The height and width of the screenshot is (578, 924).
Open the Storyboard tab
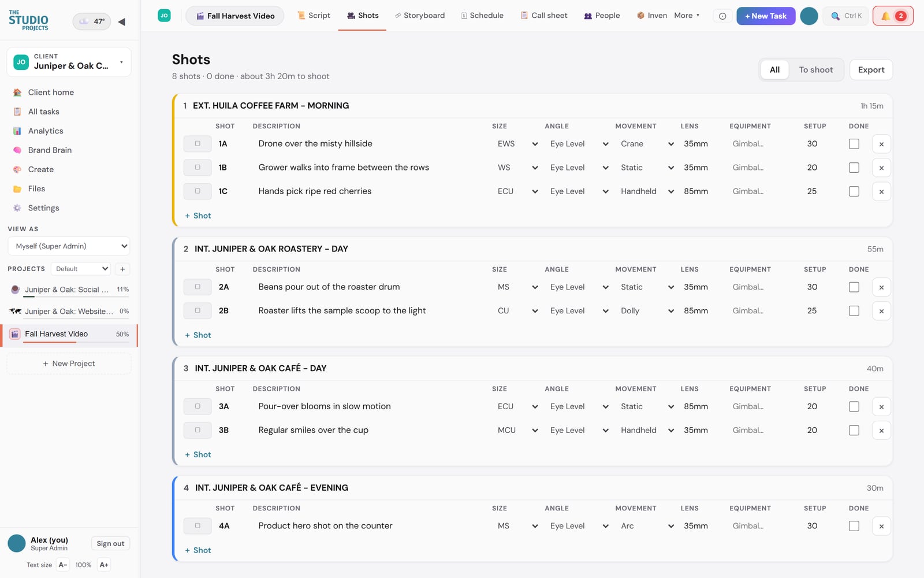[x=420, y=16]
